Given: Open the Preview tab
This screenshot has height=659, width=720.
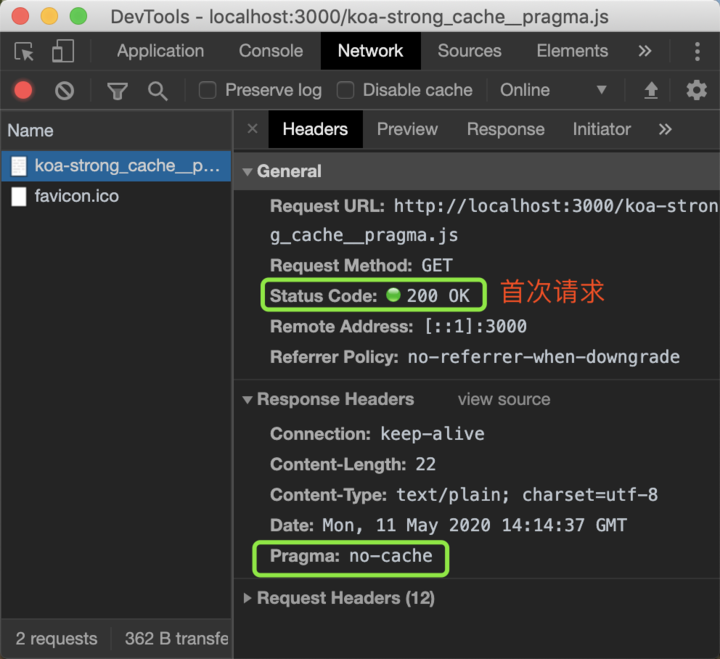Looking at the screenshot, I should 407,129.
